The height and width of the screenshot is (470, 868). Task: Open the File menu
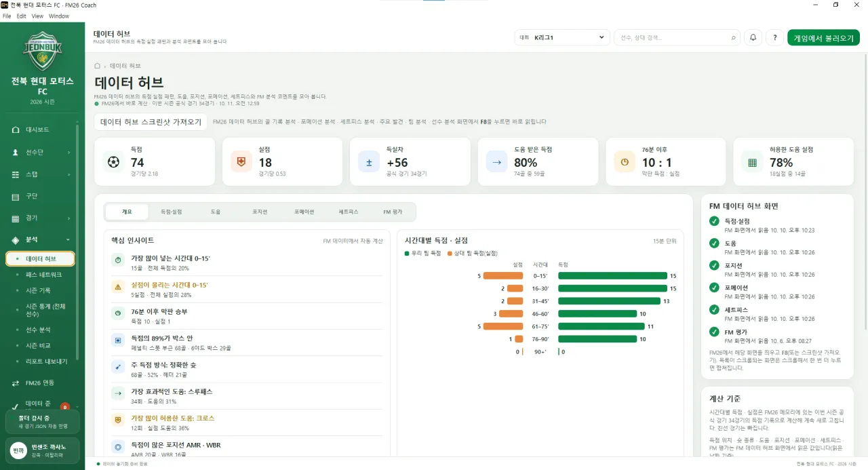point(7,16)
